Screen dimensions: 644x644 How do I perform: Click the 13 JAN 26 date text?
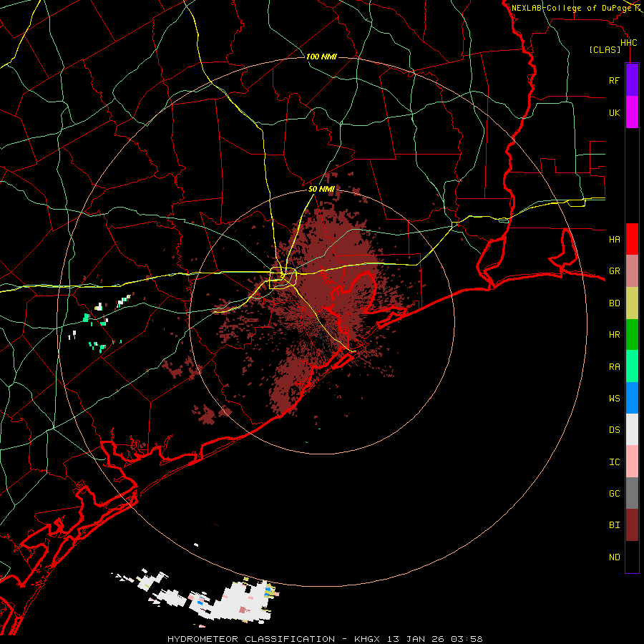click(415, 639)
